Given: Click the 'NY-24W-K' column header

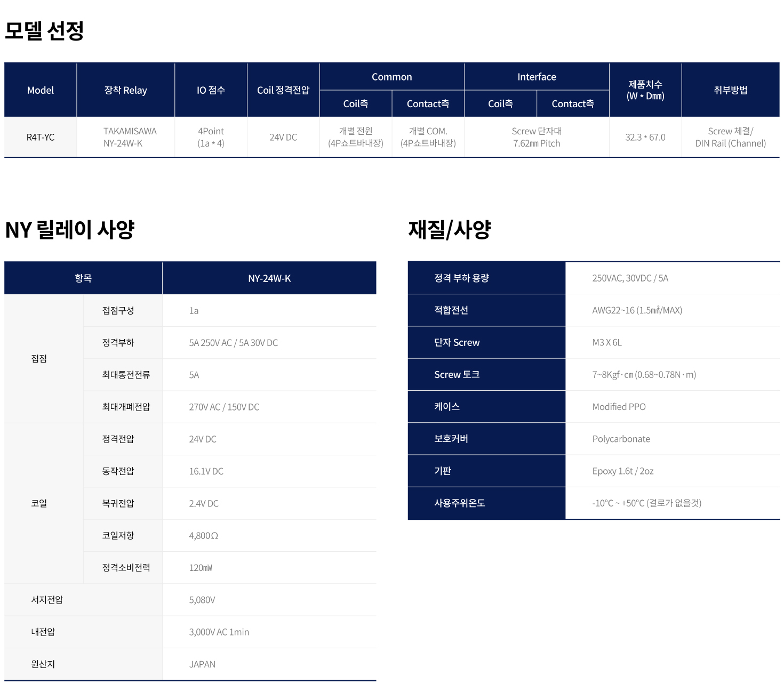Looking at the screenshot, I should [269, 278].
